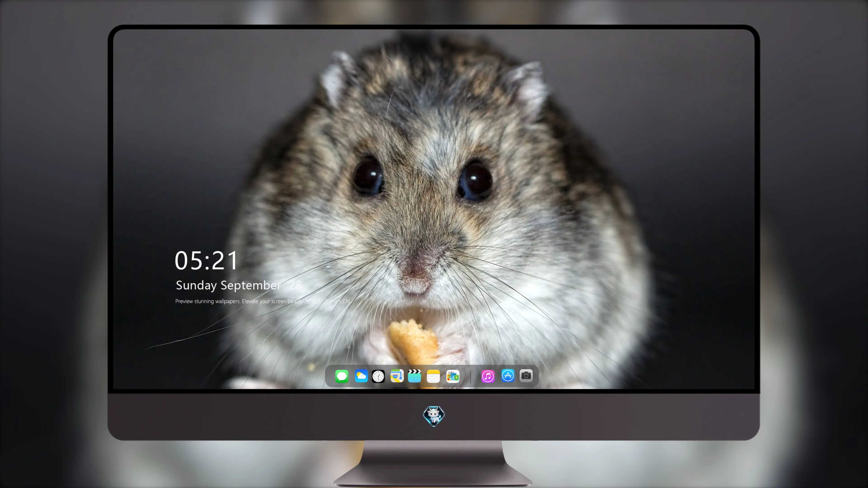Click the dragon logo badge on the monitor chin
This screenshot has height=488, width=868.
(x=434, y=416)
